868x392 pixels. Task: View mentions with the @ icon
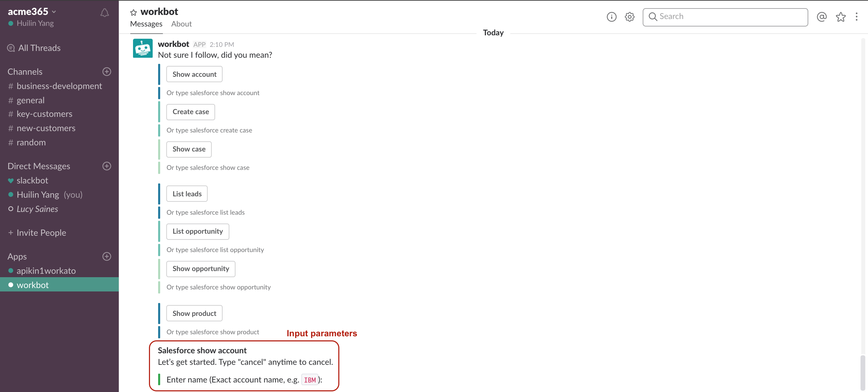coord(821,17)
